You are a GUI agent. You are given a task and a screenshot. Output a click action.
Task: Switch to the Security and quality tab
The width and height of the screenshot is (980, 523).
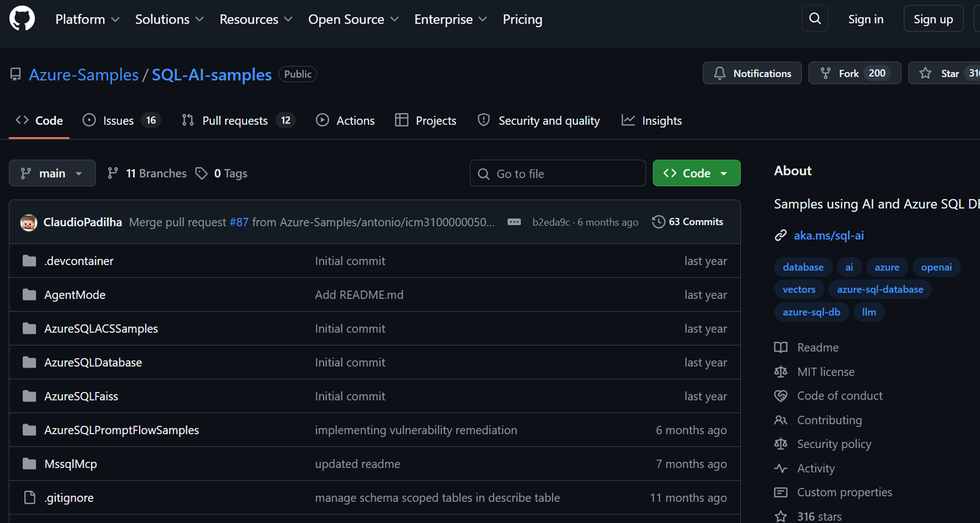(x=539, y=121)
